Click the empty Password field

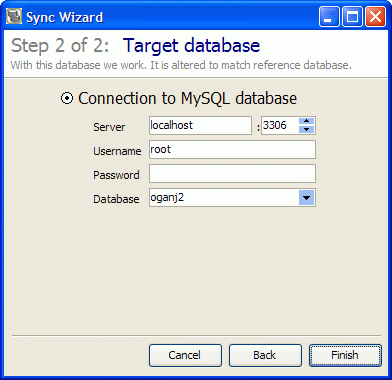tap(232, 173)
